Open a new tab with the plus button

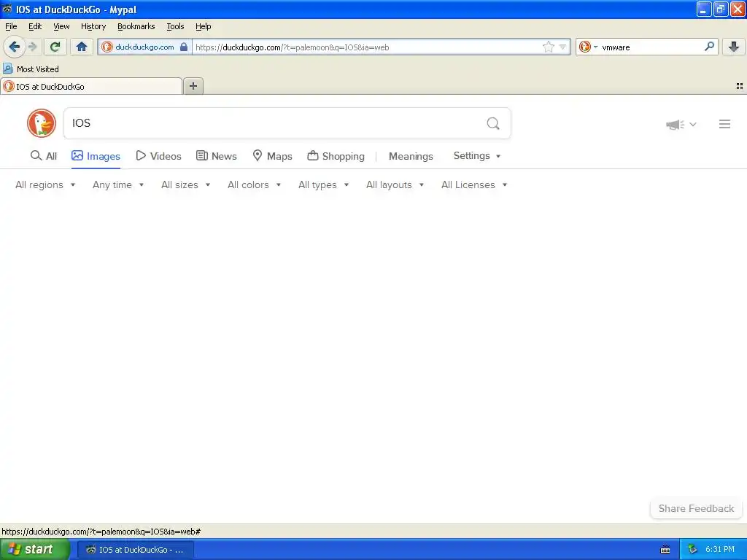click(x=193, y=86)
